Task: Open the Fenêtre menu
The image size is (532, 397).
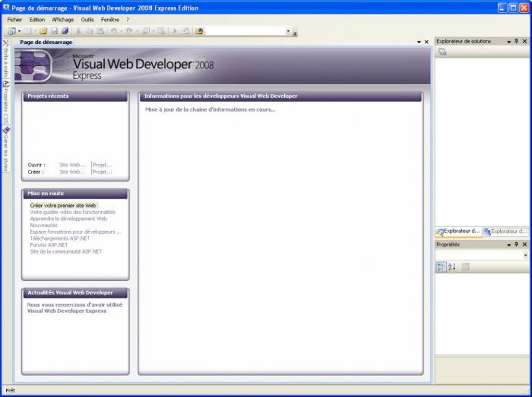Action: tap(110, 20)
